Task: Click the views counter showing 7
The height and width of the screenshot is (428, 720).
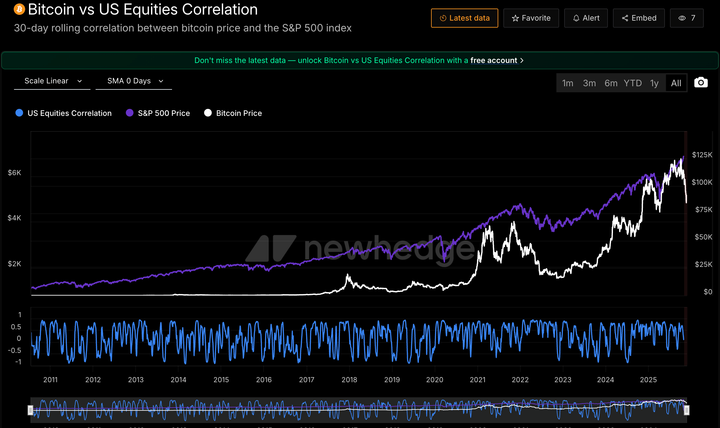Action: click(687, 18)
